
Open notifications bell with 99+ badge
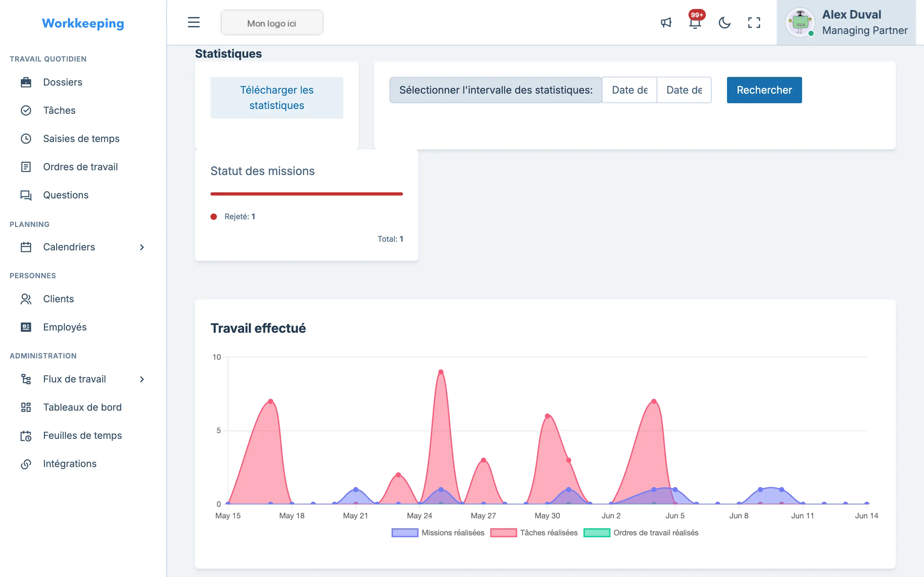click(x=695, y=22)
